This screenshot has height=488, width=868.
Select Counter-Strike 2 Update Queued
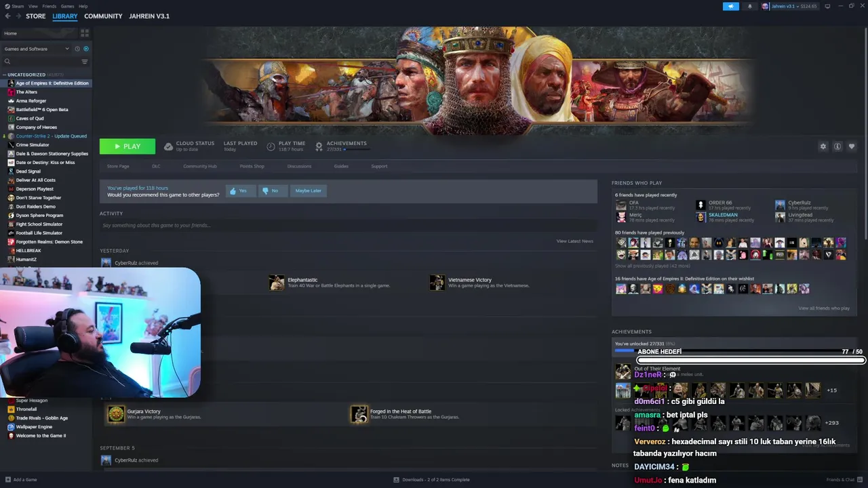(51, 136)
